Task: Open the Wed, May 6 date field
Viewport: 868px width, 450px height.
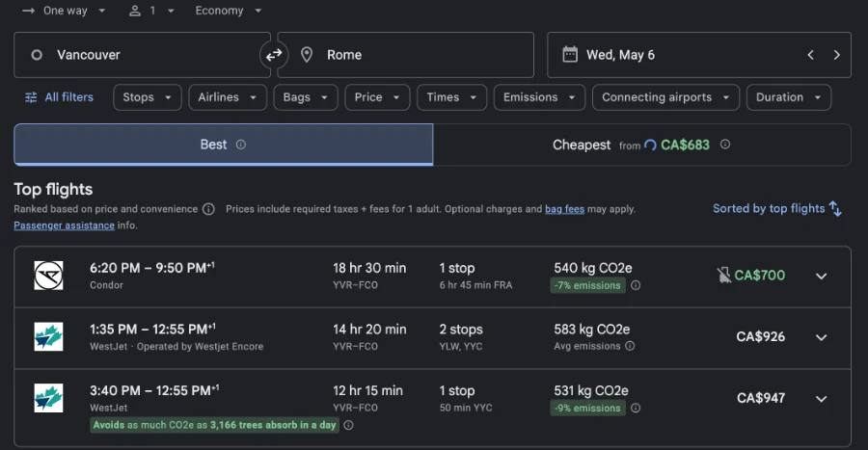Action: (699, 55)
